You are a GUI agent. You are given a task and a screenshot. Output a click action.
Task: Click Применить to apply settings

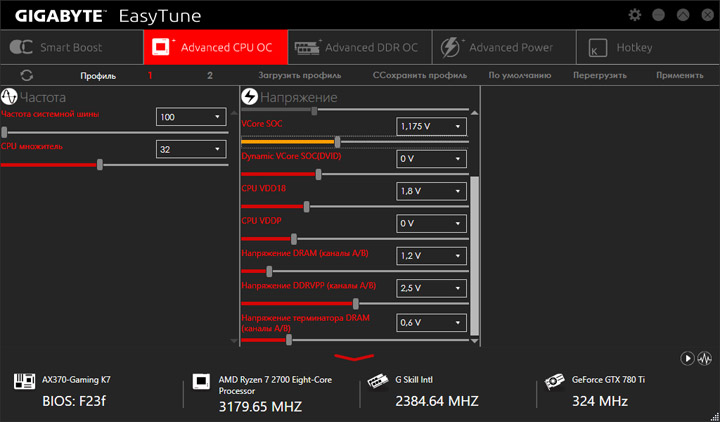coord(680,75)
